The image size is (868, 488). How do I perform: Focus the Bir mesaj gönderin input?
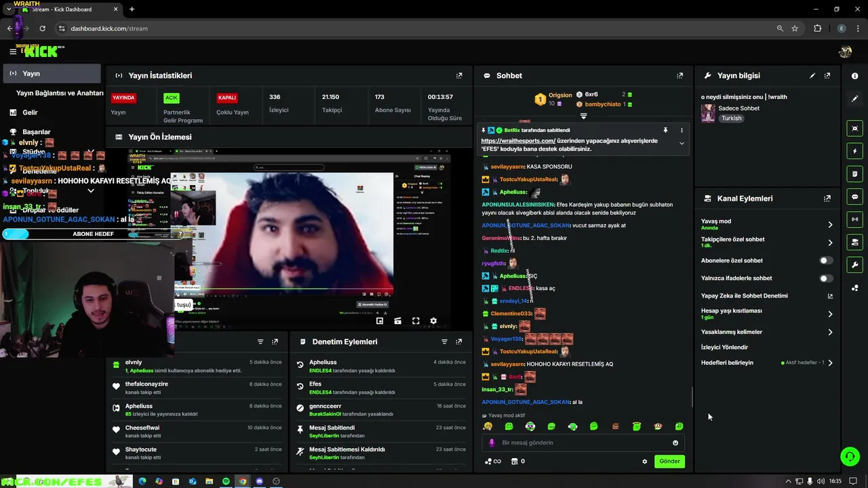[x=583, y=443]
